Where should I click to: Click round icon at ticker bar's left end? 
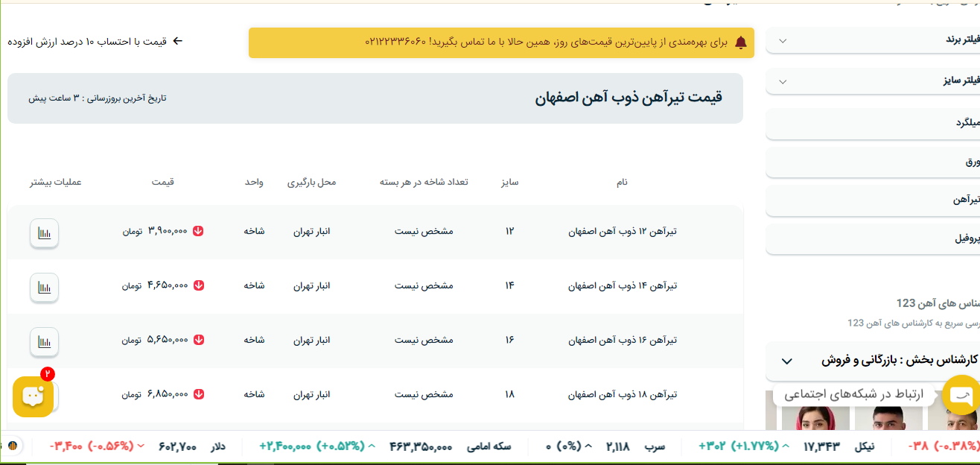13,446
